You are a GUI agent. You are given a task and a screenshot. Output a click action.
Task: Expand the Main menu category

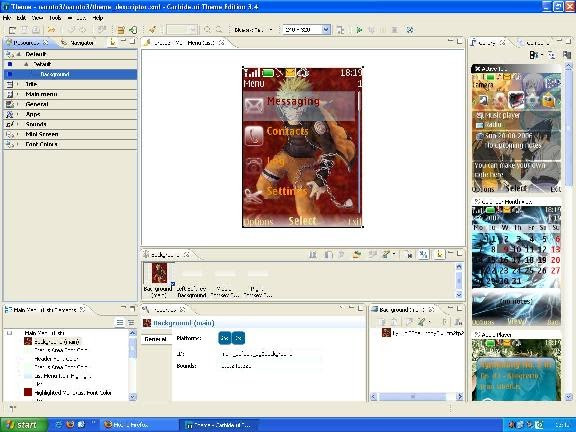[x=17, y=94]
